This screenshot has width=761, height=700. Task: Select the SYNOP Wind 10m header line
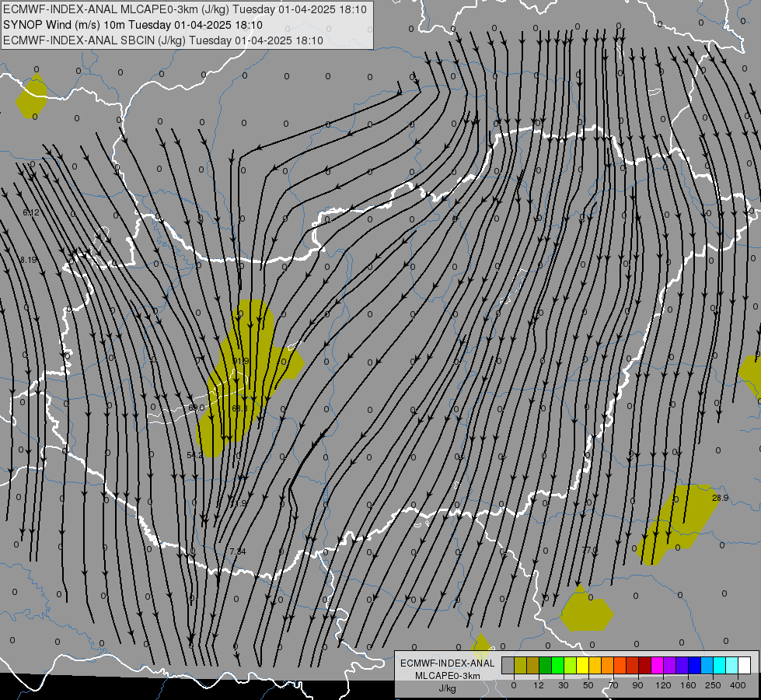[132, 25]
